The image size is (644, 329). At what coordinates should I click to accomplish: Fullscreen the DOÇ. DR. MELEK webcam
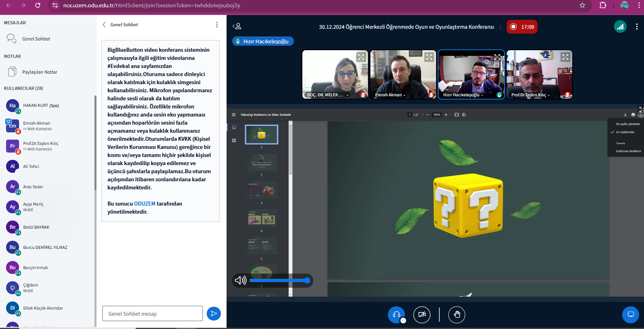click(x=361, y=57)
